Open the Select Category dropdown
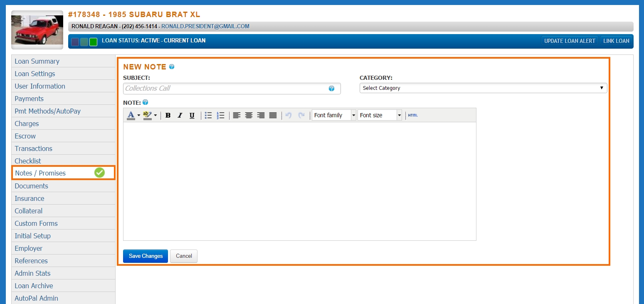644x304 pixels. (x=483, y=88)
